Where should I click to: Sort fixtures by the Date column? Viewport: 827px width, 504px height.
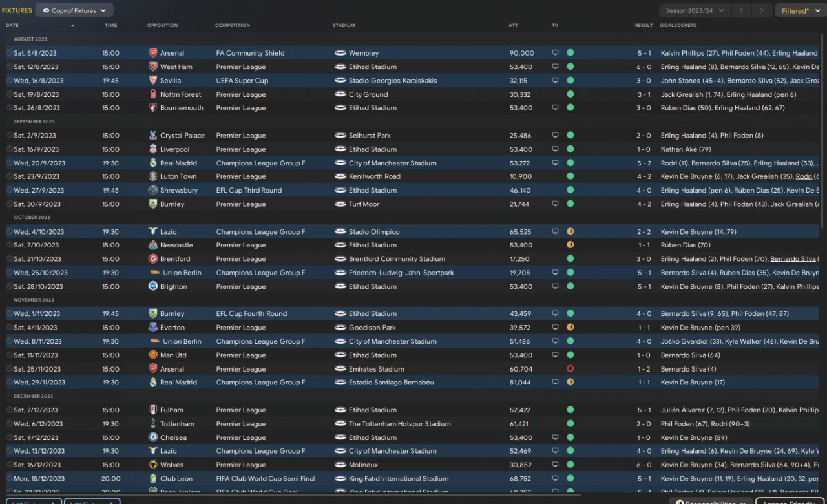coord(12,25)
